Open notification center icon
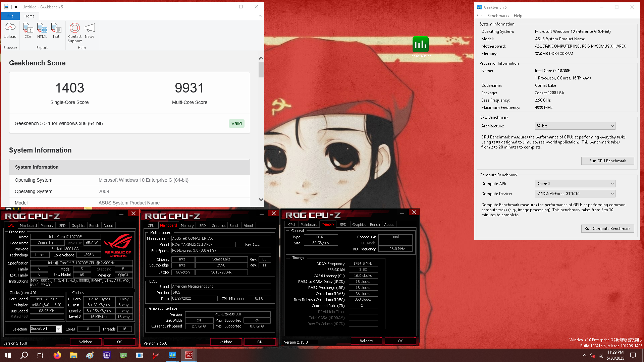Screen dimensions: 644x362 (x=633, y=355)
